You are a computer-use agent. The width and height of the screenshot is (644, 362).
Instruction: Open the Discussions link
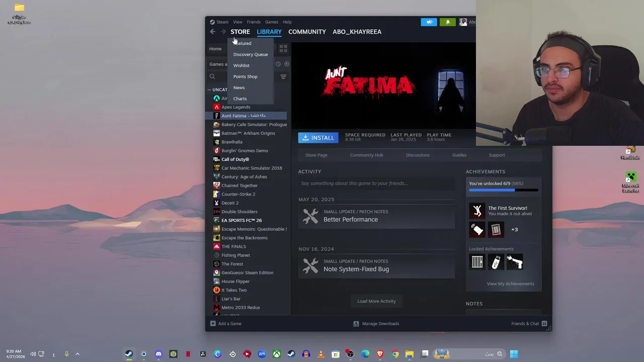point(418,155)
